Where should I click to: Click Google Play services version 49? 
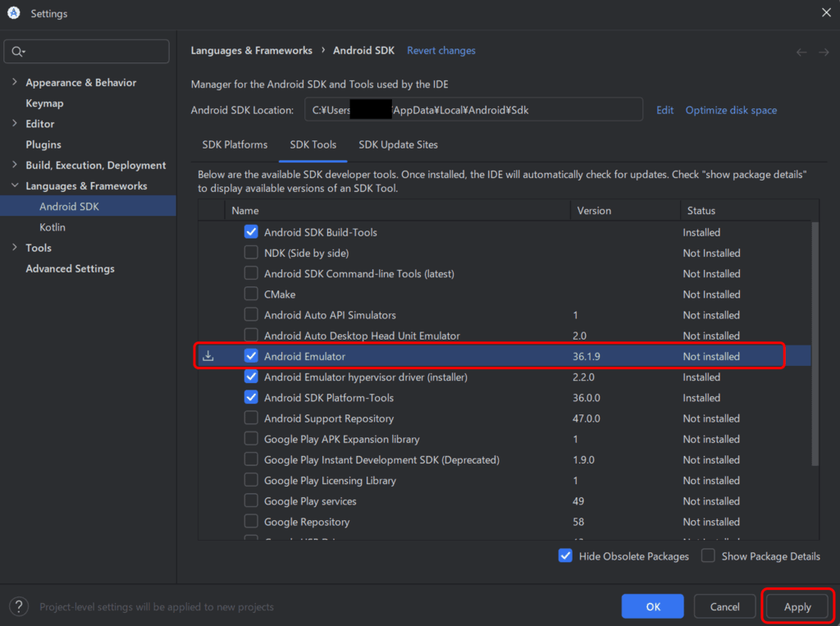[x=578, y=501]
